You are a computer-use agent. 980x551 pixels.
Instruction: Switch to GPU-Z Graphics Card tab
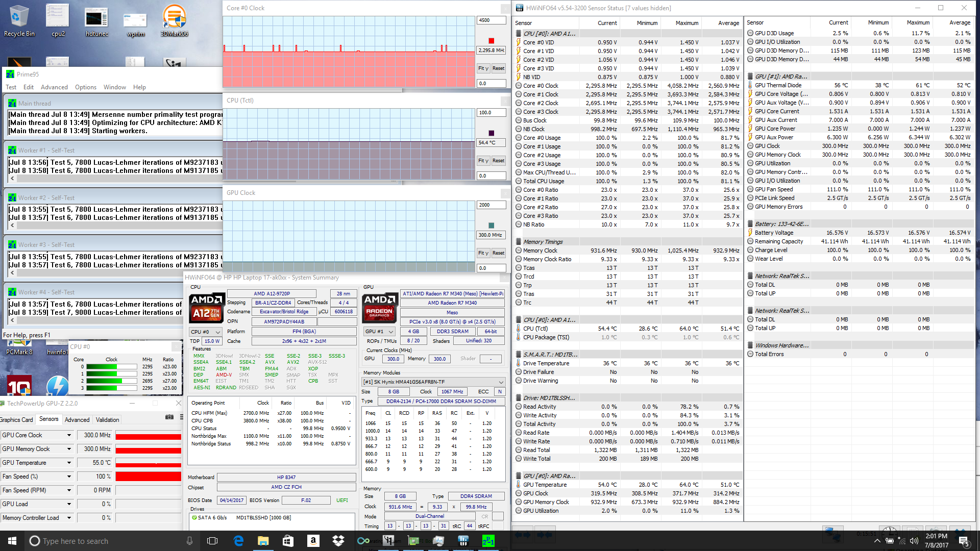[16, 420]
